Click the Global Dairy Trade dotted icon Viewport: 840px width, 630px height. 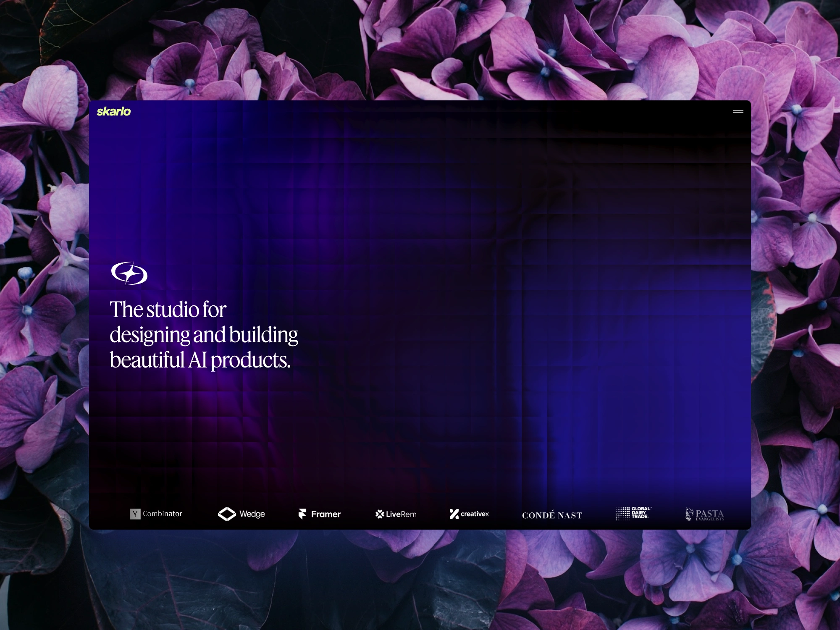click(x=623, y=514)
